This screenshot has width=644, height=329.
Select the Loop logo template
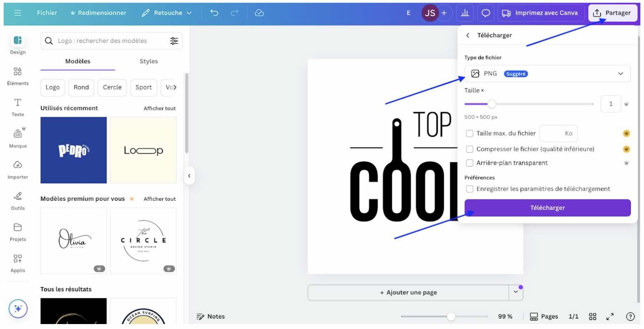(x=143, y=150)
